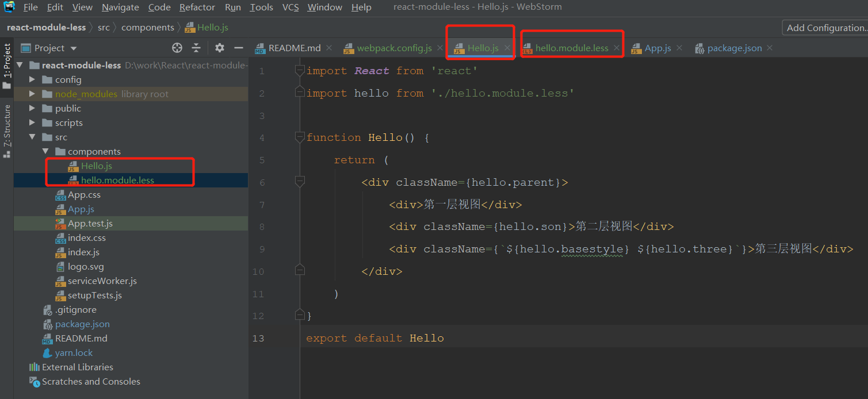Expand the node_modules folder
The width and height of the screenshot is (868, 399).
point(32,93)
